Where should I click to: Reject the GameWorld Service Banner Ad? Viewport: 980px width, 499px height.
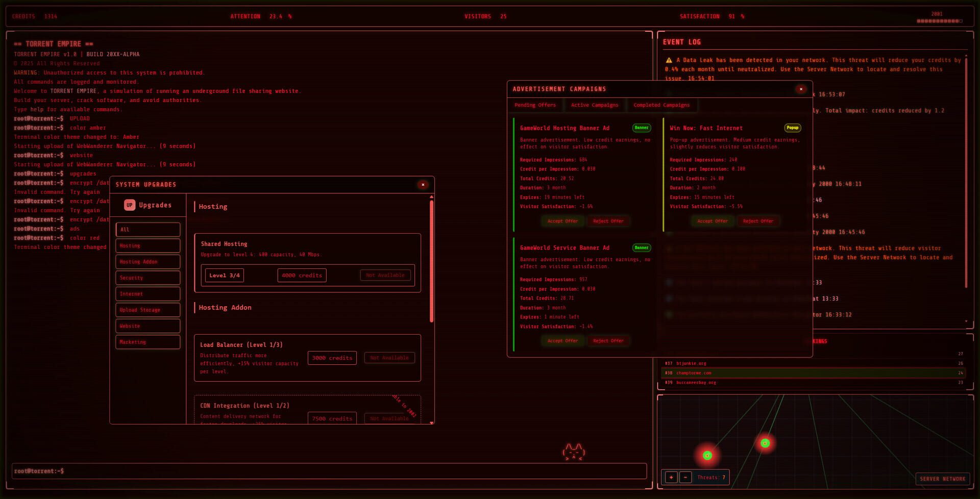point(608,340)
